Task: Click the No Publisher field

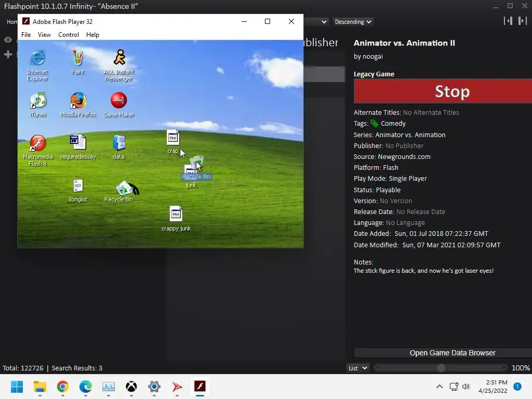Action: point(404,146)
